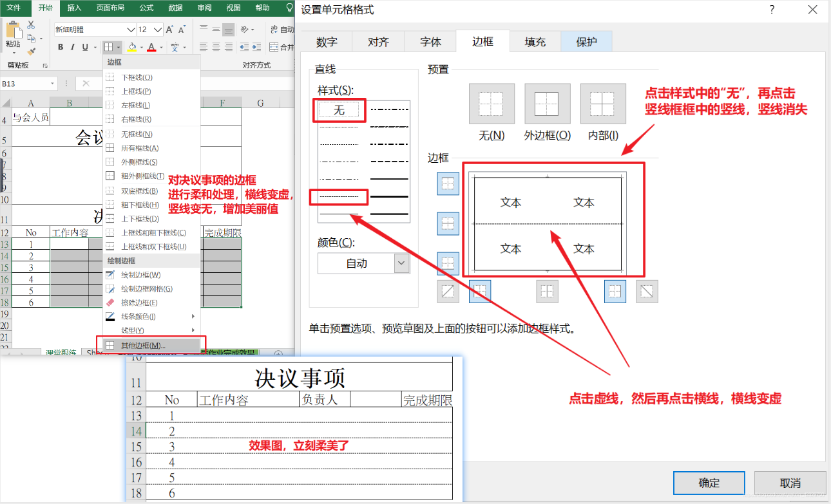Click the phonetic guide wén 文 icon
831x504 pixels.
[x=175, y=47]
